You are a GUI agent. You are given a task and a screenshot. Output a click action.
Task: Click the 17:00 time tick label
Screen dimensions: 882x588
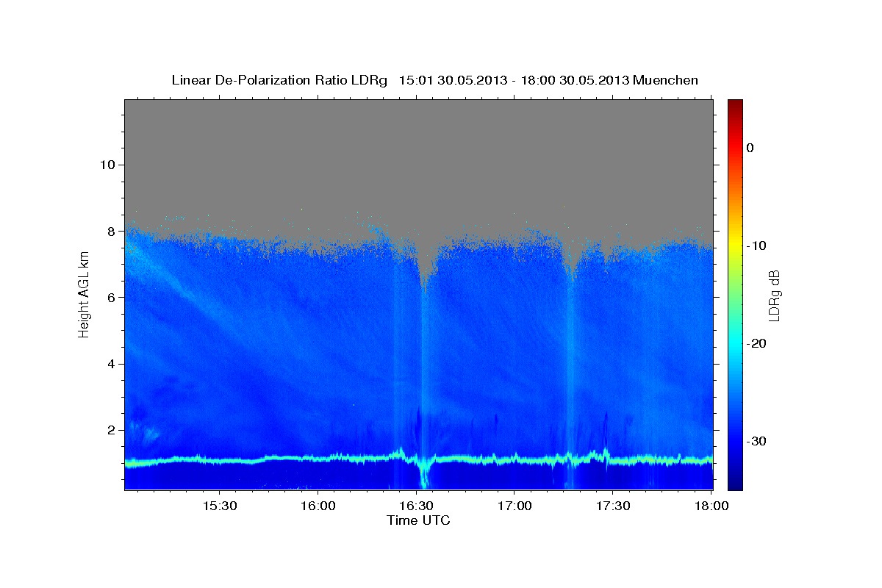[x=514, y=506]
